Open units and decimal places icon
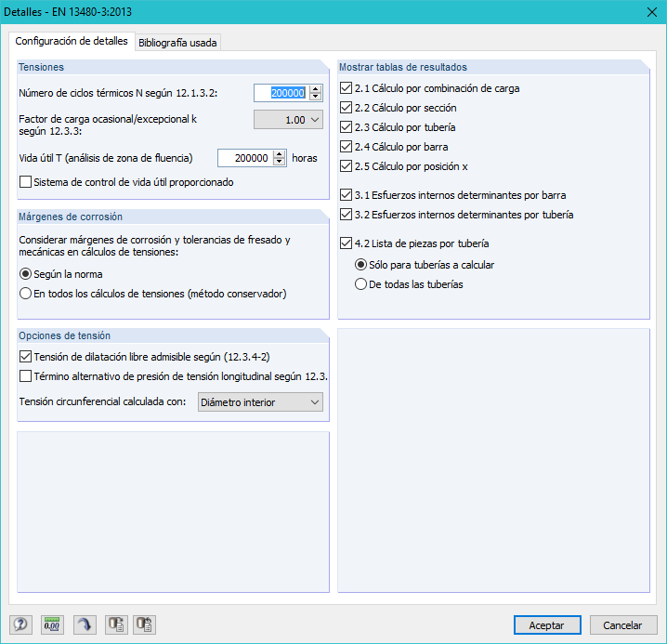The height and width of the screenshot is (644, 667). point(52,624)
